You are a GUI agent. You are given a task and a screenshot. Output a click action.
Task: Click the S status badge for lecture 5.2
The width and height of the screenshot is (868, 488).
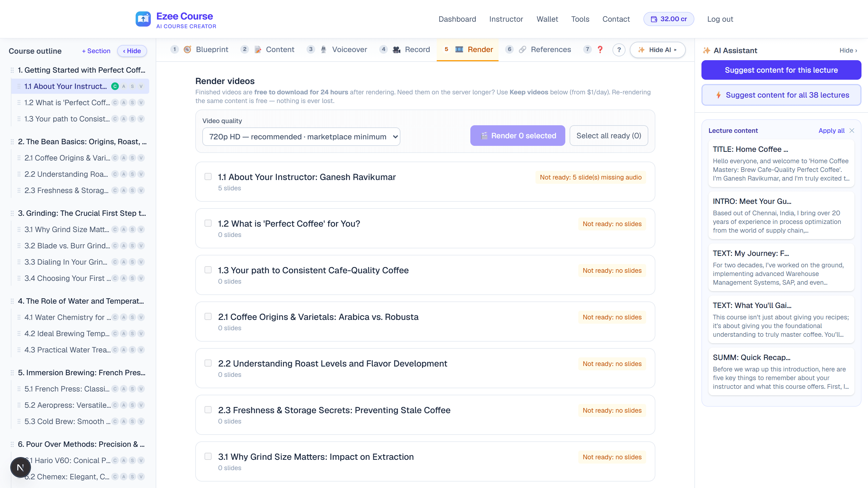[x=132, y=405]
